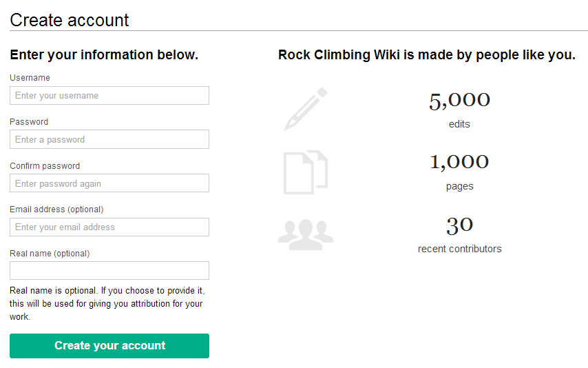This screenshot has height=368, width=588.
Task: Click the contributors people icon
Action: 306,232
